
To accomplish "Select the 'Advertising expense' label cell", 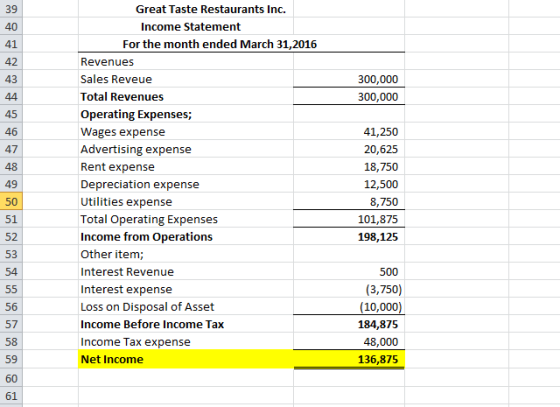I will pos(186,149).
